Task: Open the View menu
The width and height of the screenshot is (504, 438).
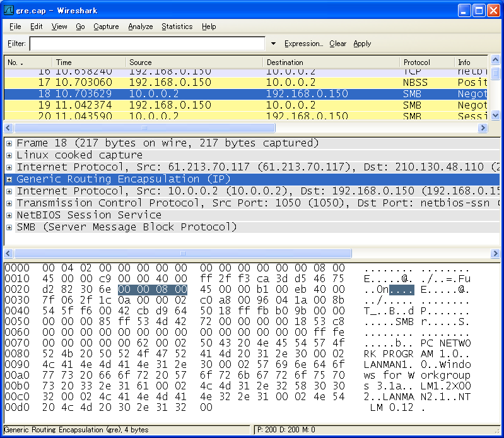Action: pyautogui.click(x=59, y=27)
